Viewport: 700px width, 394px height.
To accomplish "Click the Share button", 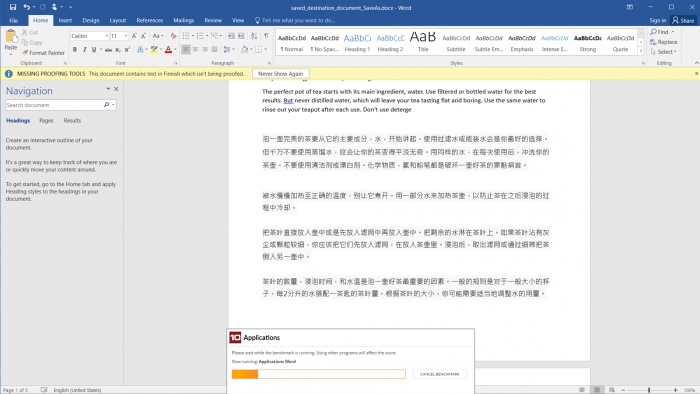I will pyautogui.click(x=683, y=20).
